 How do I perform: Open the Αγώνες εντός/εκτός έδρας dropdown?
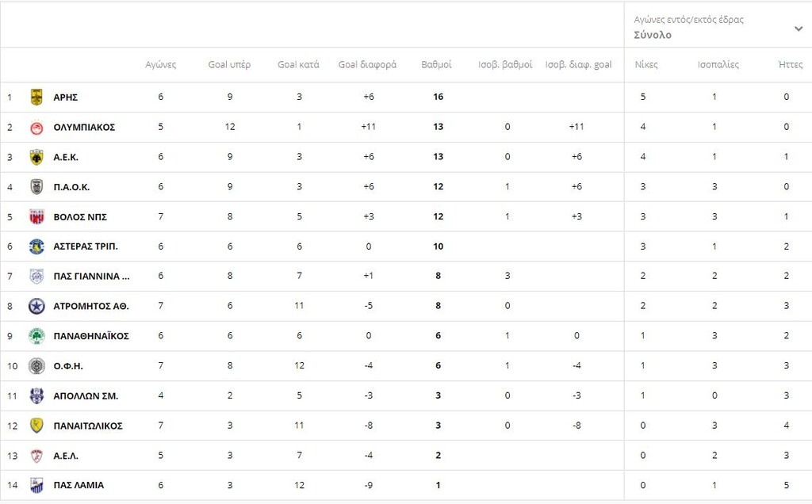click(x=688, y=20)
